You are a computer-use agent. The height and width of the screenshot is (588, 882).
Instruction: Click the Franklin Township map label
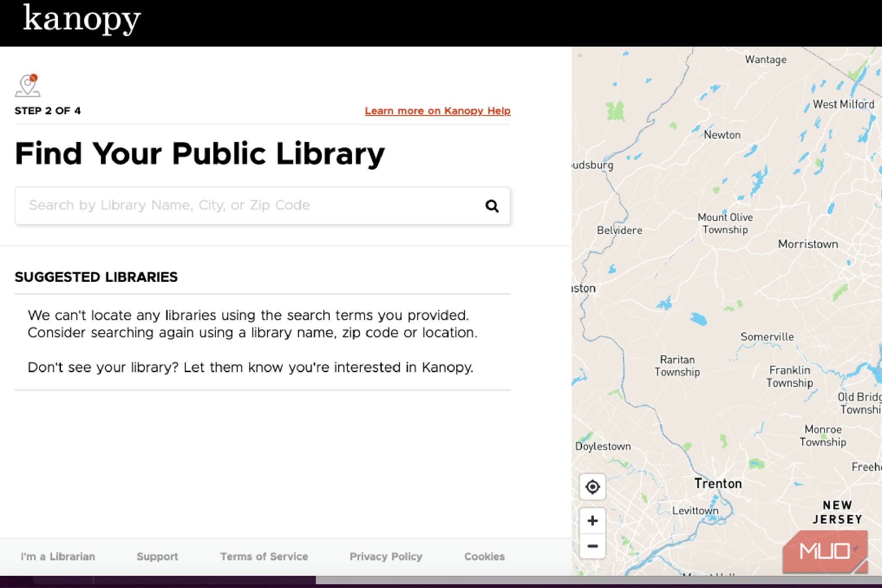[790, 376]
